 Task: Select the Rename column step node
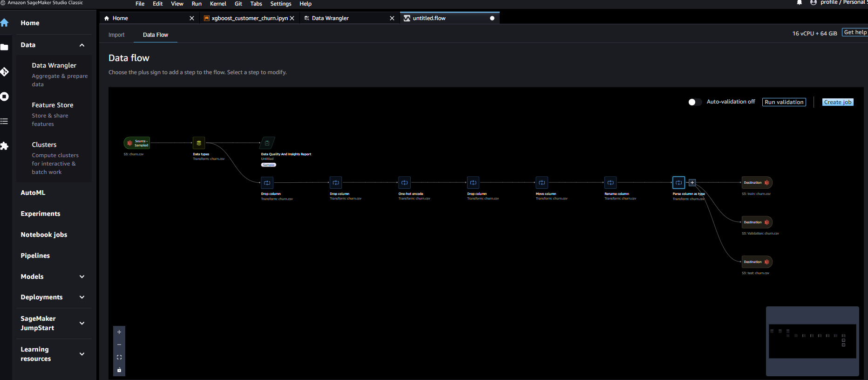[x=610, y=183]
